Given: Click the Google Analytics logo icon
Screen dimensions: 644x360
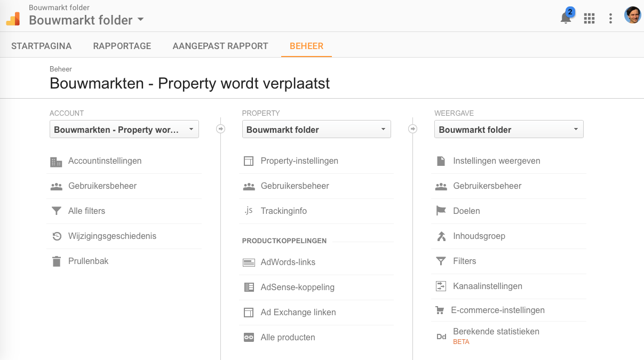Looking at the screenshot, I should coord(13,19).
